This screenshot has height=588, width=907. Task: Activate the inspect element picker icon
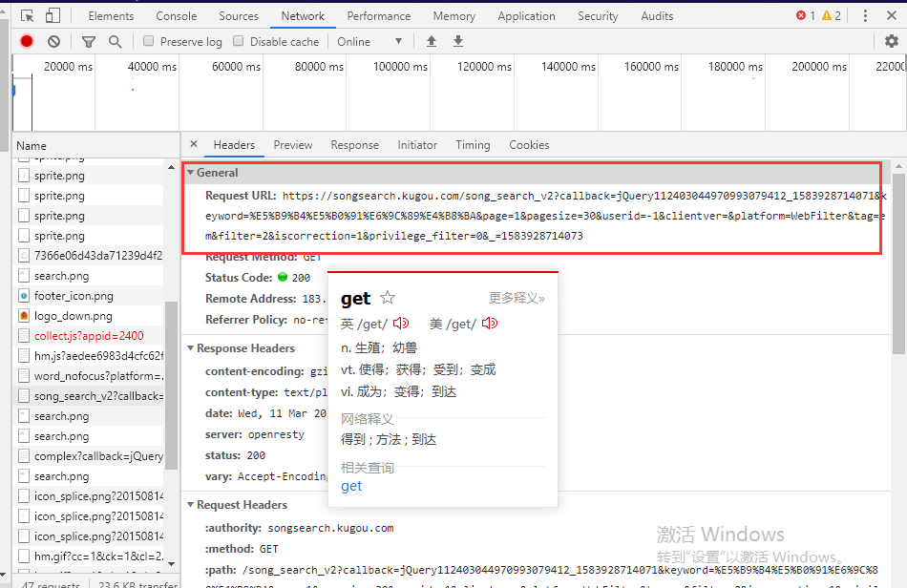pos(27,15)
